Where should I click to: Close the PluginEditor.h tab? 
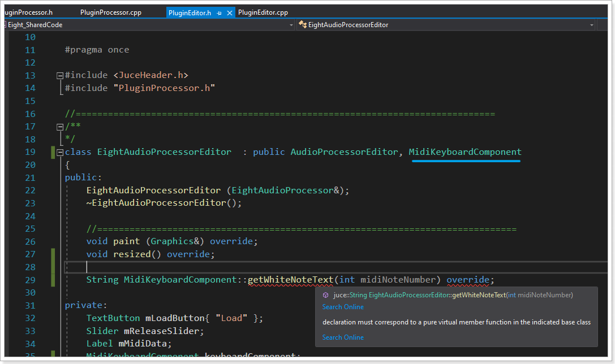point(229,12)
